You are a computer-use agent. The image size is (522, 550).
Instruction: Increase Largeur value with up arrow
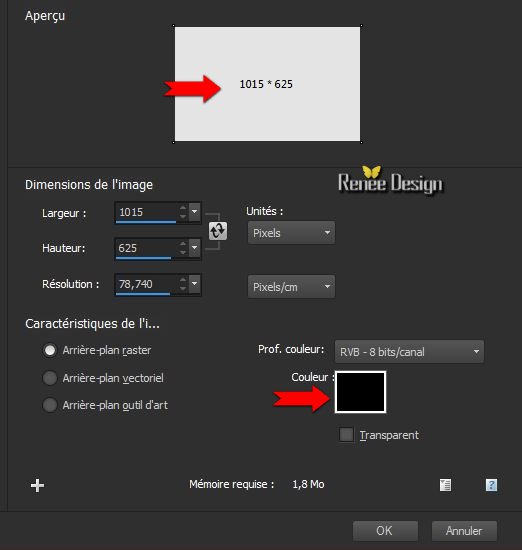[183, 208]
